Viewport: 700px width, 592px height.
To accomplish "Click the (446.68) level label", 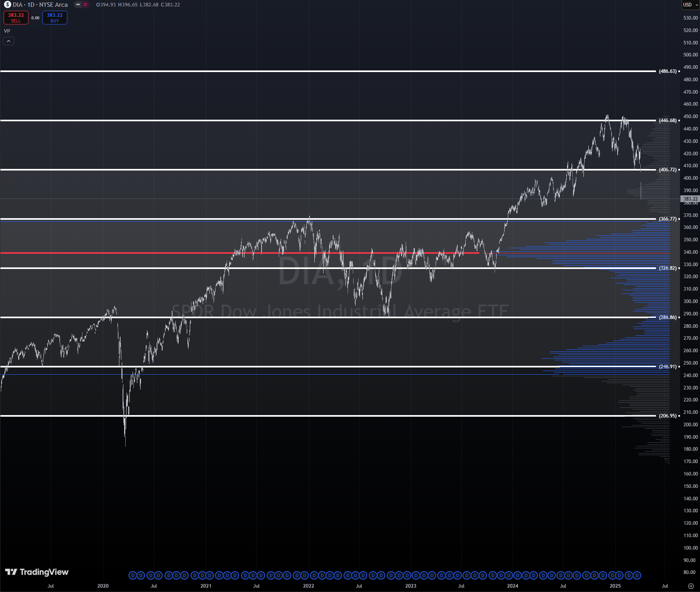I will pos(668,120).
